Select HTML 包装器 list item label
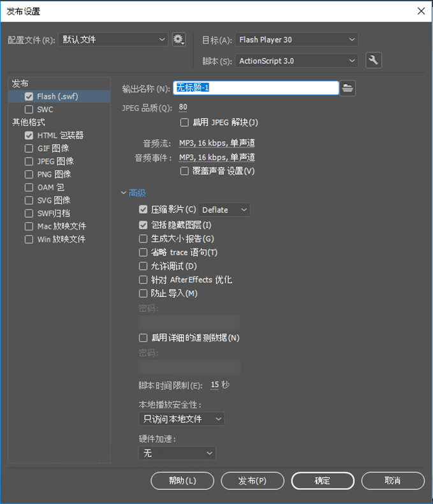Viewport: 433px width, 504px height. (x=61, y=135)
